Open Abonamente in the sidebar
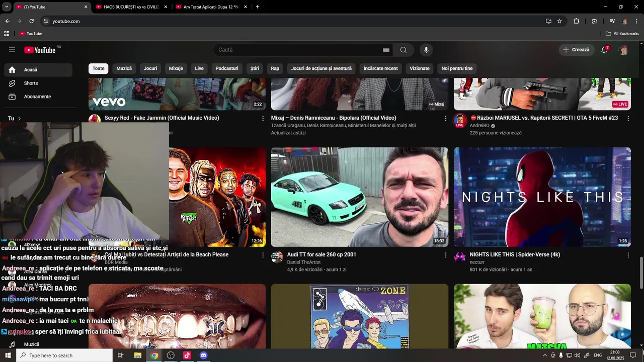The image size is (644, 362). click(x=38, y=97)
